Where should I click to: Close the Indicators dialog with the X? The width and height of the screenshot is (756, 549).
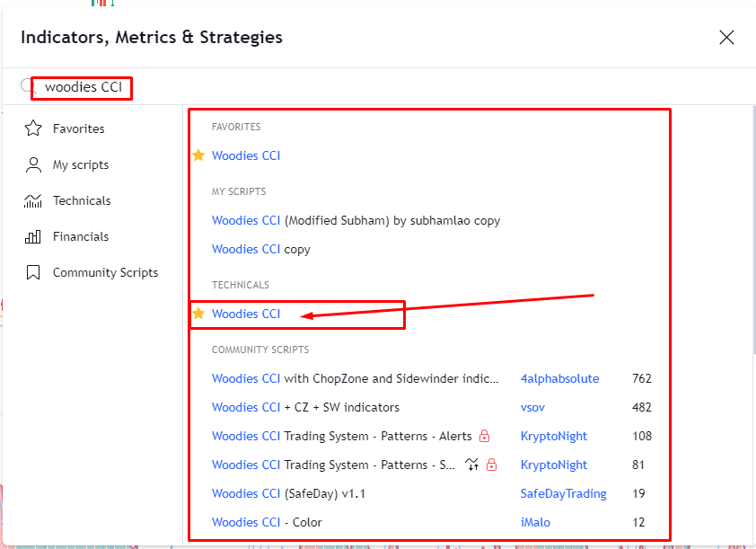(x=726, y=38)
